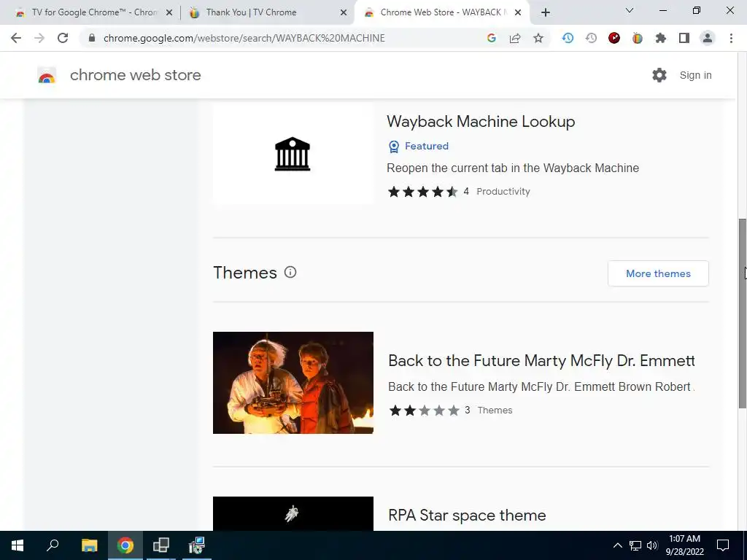Open Task View in the taskbar
The width and height of the screenshot is (747, 560).
tap(161, 545)
